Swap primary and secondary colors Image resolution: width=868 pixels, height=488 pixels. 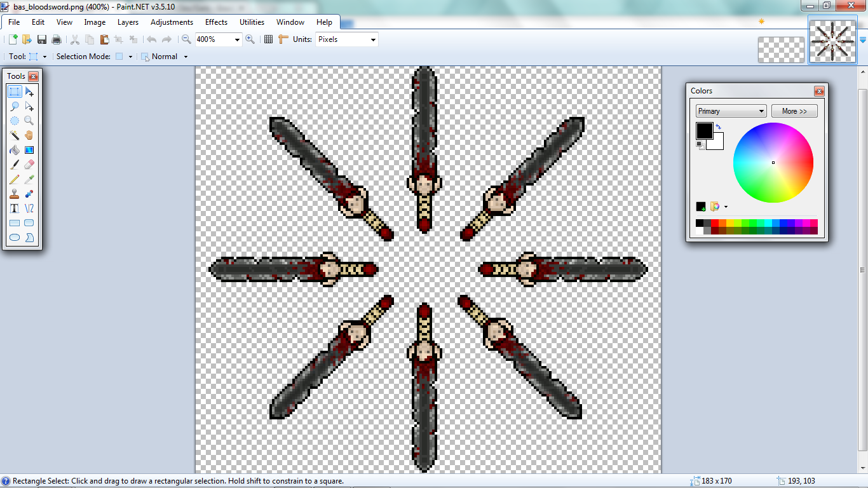[718, 127]
